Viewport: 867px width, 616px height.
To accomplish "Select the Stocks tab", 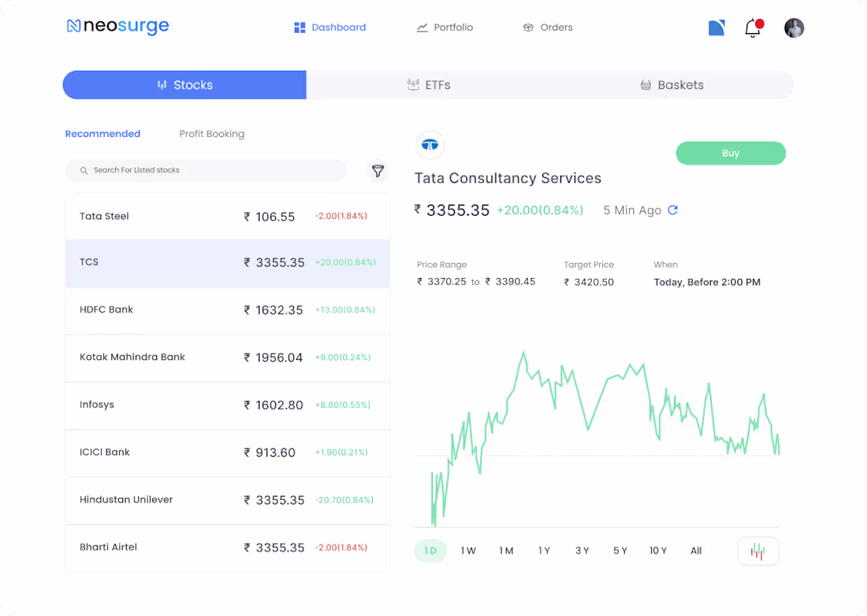I will click(x=184, y=85).
